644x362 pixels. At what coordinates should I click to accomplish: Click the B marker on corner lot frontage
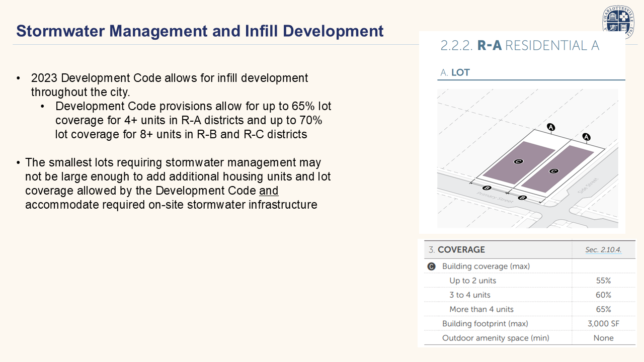[522, 198]
